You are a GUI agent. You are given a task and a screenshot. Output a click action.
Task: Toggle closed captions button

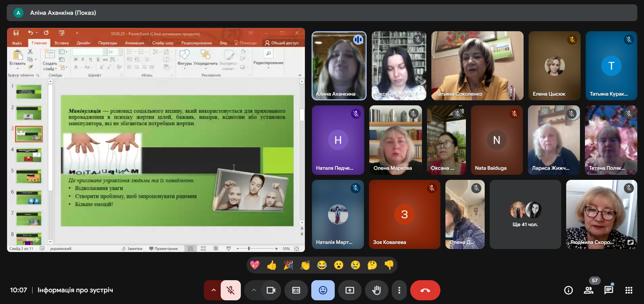pos(296,290)
